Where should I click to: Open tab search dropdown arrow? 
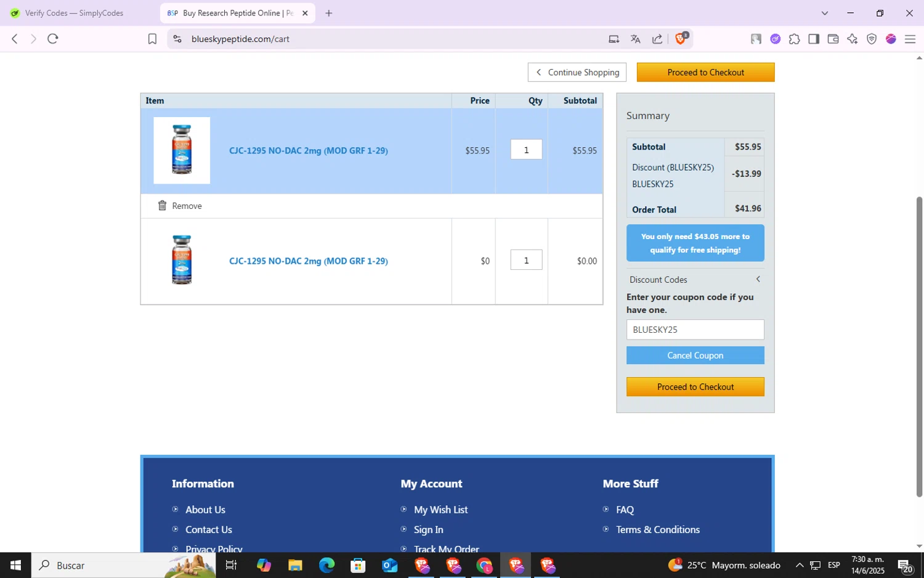click(825, 13)
